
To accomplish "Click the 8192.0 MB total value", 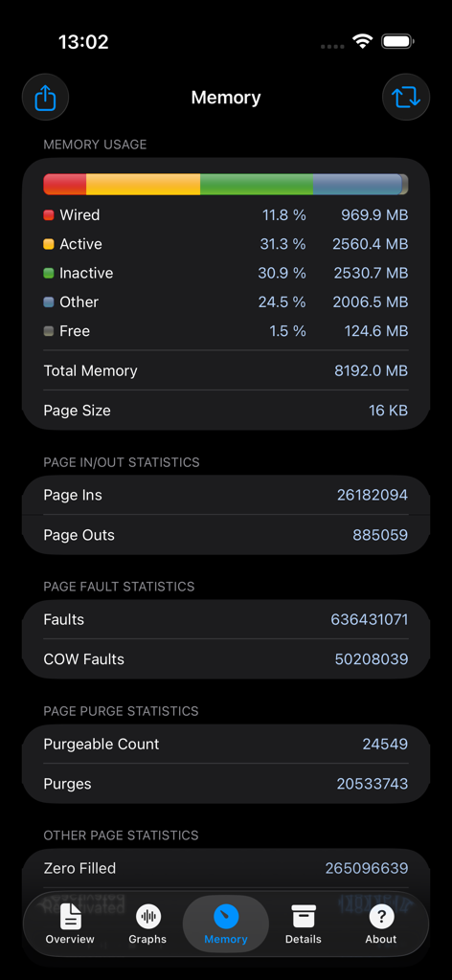I will pyautogui.click(x=372, y=370).
